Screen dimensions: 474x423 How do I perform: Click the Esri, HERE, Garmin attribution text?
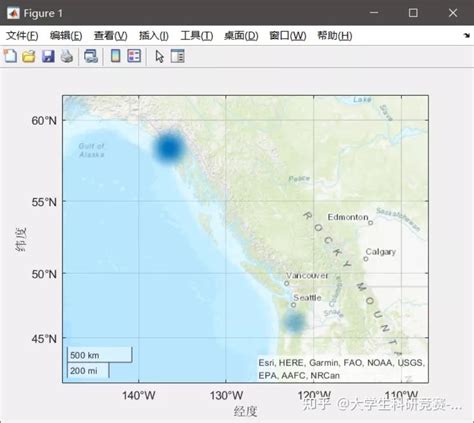342,369
